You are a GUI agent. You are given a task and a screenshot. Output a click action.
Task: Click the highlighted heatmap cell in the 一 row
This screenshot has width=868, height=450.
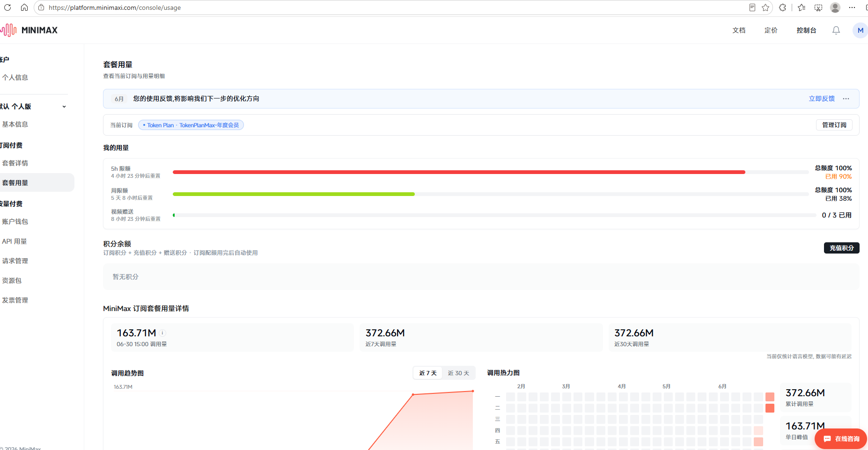[770, 397]
